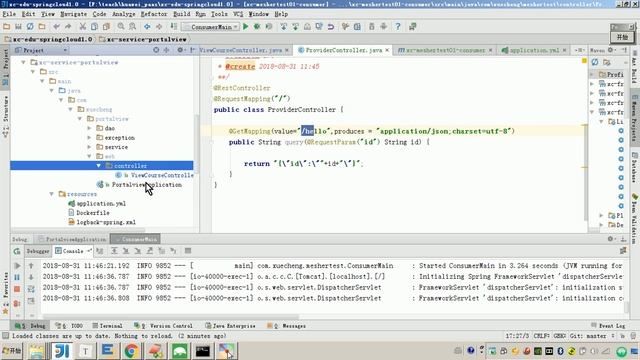Run with coverage icon in toolbar

[x=269, y=27]
